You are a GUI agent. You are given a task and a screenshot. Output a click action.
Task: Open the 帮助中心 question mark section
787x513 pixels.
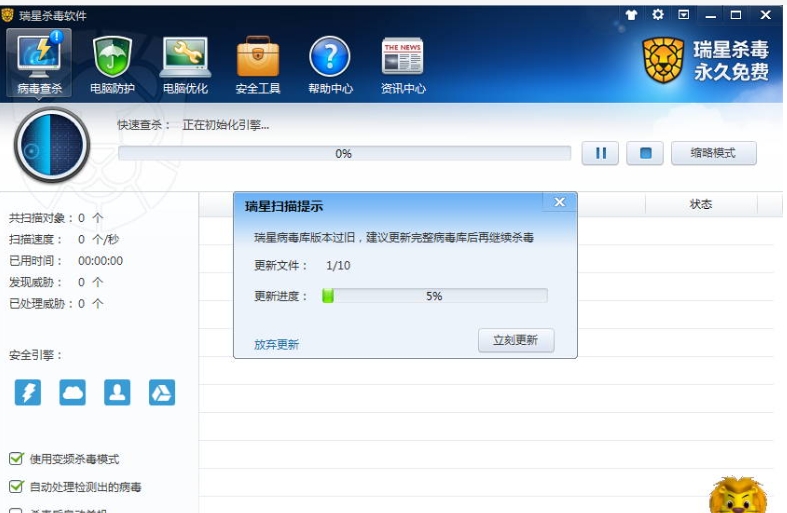(330, 65)
